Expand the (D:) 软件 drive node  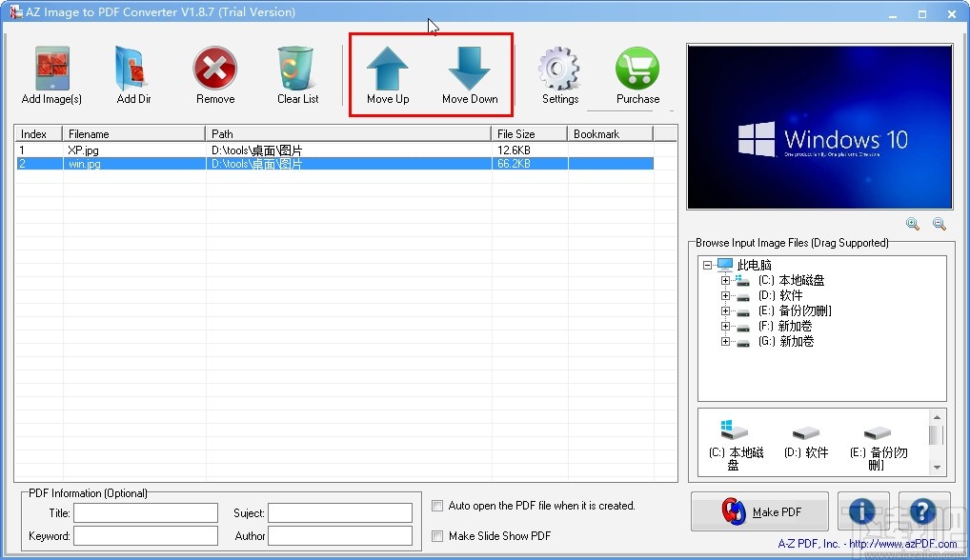(x=726, y=295)
